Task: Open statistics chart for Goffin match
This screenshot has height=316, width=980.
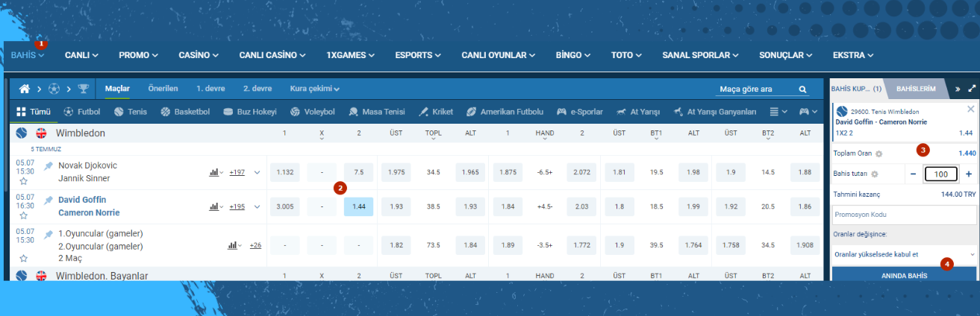Action: click(216, 206)
